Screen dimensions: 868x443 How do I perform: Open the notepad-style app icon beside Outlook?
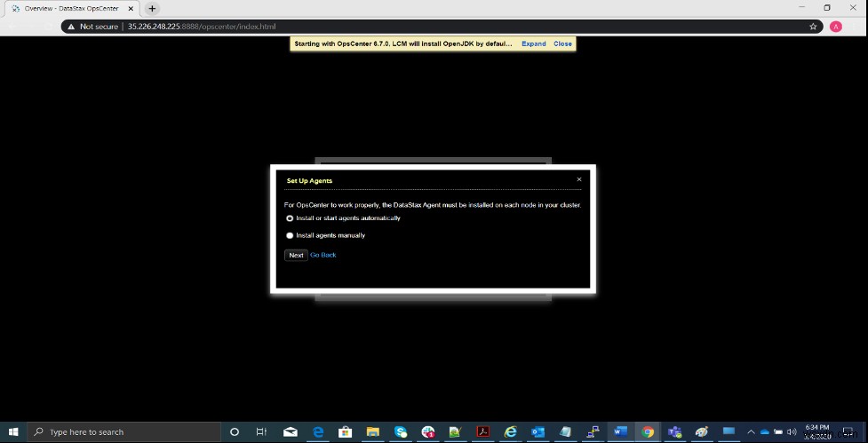[x=565, y=432]
